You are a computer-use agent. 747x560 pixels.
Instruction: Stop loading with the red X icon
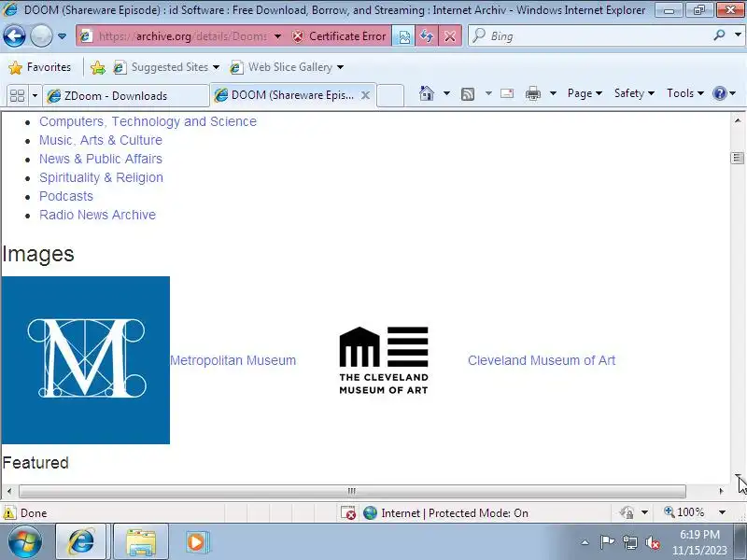[x=450, y=36]
